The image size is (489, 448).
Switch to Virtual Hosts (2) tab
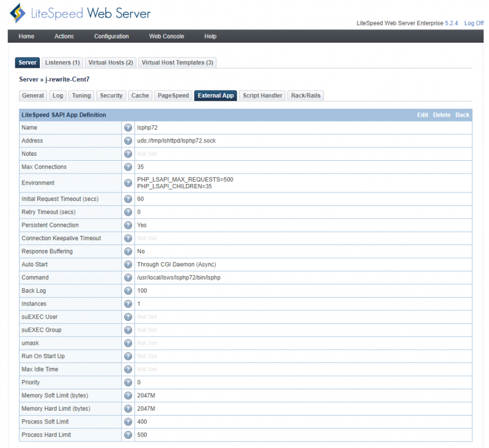tap(111, 62)
